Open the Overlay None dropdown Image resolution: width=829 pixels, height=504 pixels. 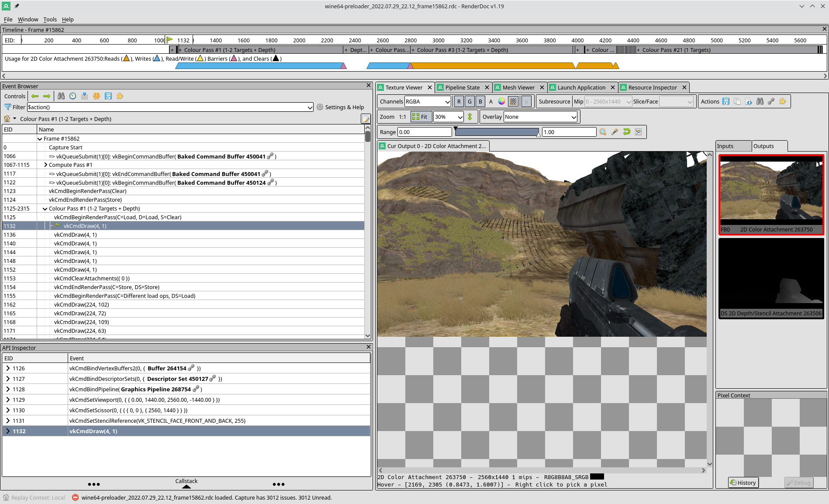click(540, 117)
